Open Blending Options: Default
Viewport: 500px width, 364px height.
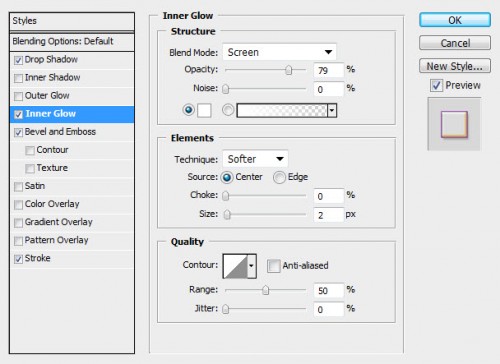(x=72, y=42)
